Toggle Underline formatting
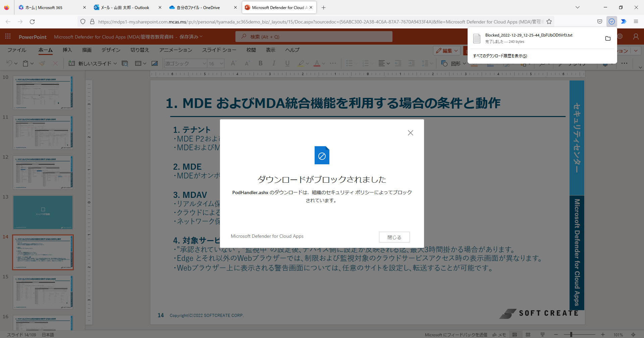 287,63
